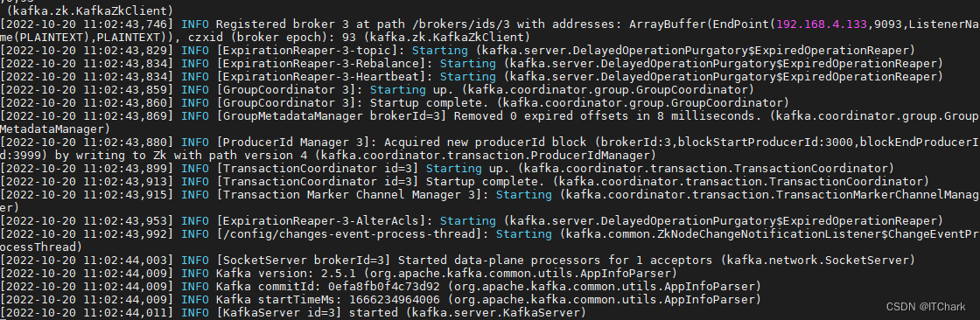This screenshot has width=980, height=320.
Task: Click '(kafka.server.KafkaServer)' at the last line
Action: 495,312
